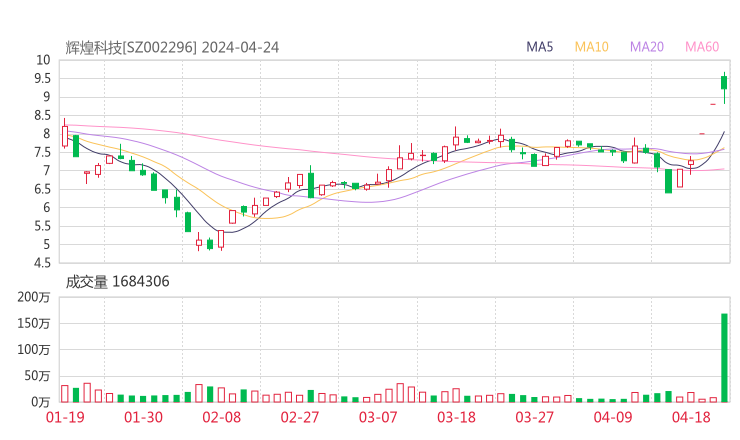Click the 03-07 date axis label

click(x=378, y=417)
